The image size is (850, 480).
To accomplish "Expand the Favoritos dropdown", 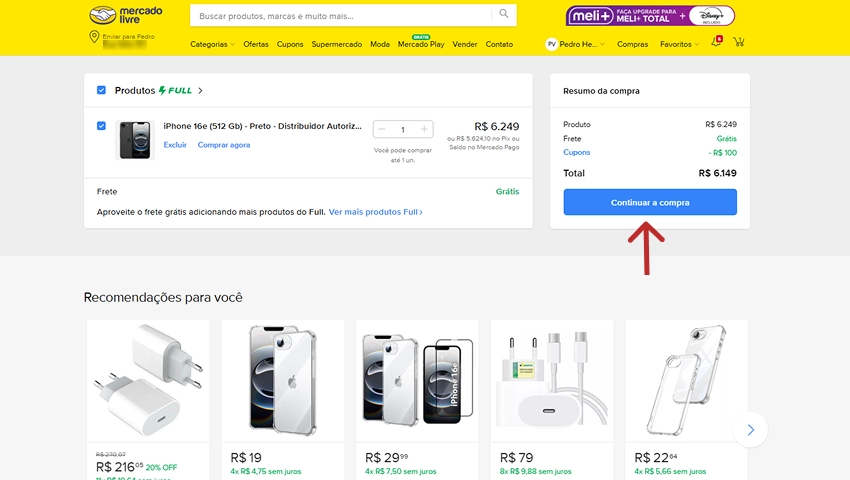I will (x=679, y=44).
